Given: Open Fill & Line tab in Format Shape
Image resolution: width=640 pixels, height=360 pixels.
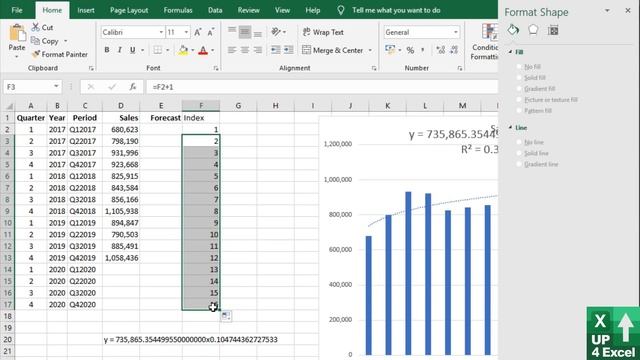Looking at the screenshot, I should click(513, 30).
